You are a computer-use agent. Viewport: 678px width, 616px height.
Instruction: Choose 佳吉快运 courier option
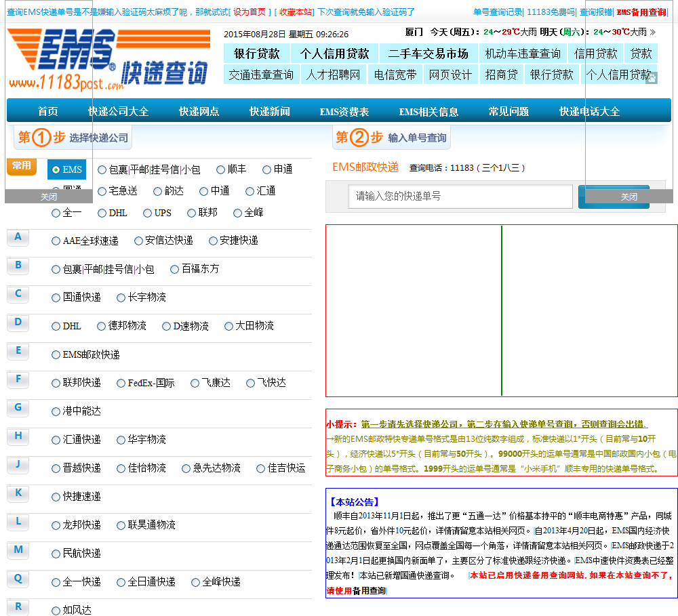point(261,468)
